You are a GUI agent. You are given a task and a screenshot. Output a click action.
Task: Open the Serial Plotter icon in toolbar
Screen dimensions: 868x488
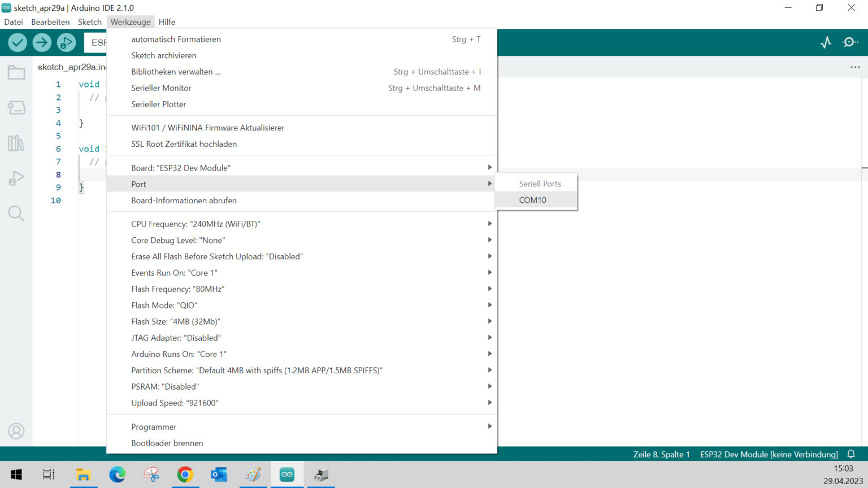[826, 42]
